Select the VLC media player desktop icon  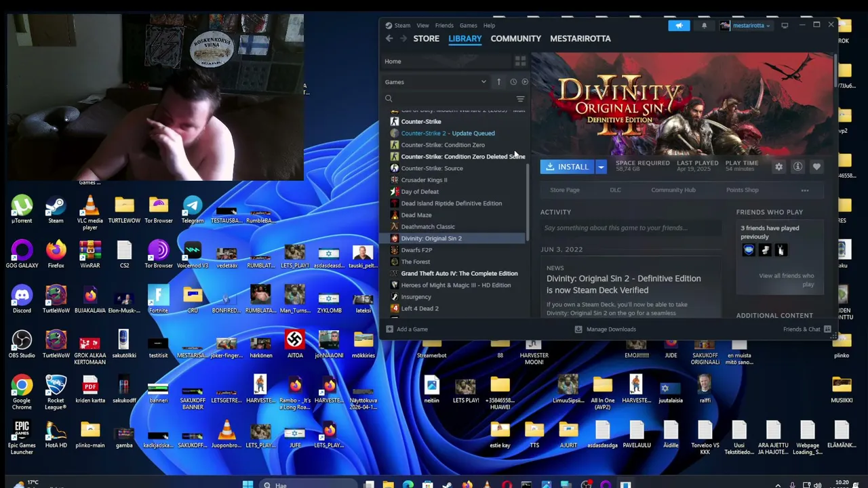click(90, 213)
